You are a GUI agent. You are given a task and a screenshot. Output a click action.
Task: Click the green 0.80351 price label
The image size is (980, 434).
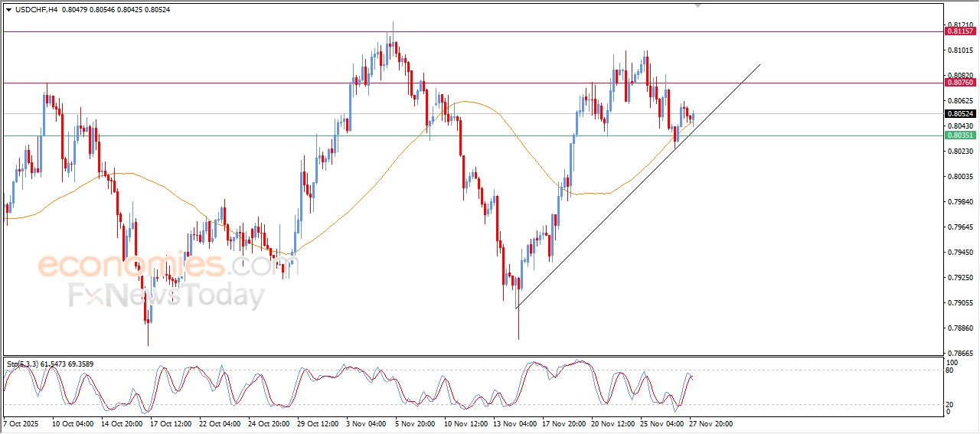[960, 135]
